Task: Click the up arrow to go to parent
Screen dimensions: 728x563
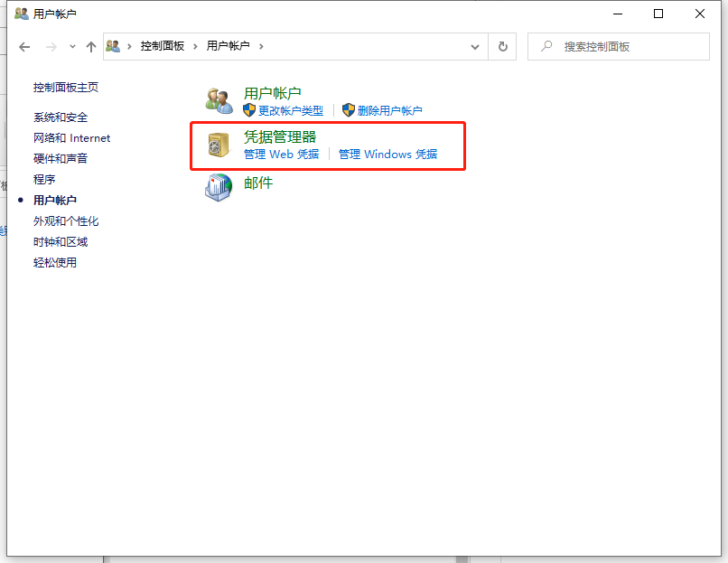Action: (91, 46)
